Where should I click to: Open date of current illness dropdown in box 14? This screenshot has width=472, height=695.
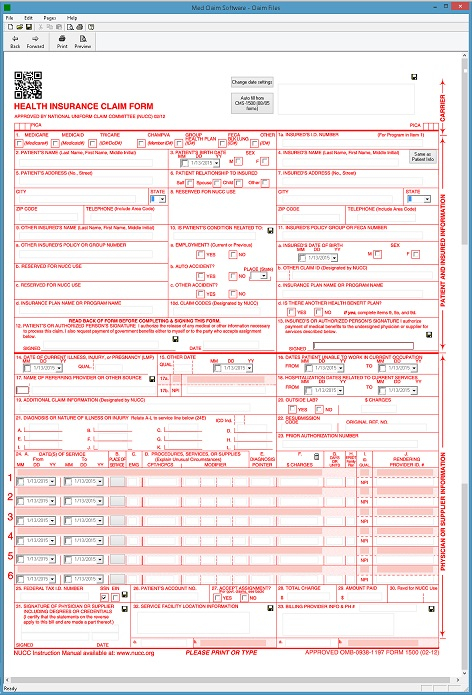tap(59, 368)
